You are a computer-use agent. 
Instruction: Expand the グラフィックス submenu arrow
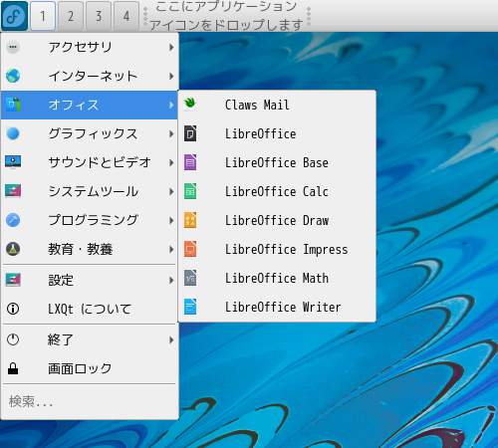(x=171, y=133)
